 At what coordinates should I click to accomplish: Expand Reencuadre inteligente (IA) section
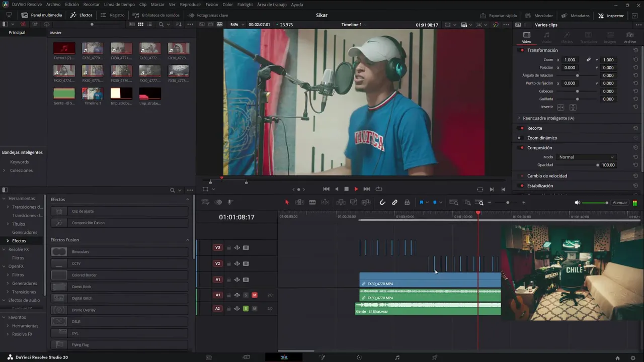(519, 118)
